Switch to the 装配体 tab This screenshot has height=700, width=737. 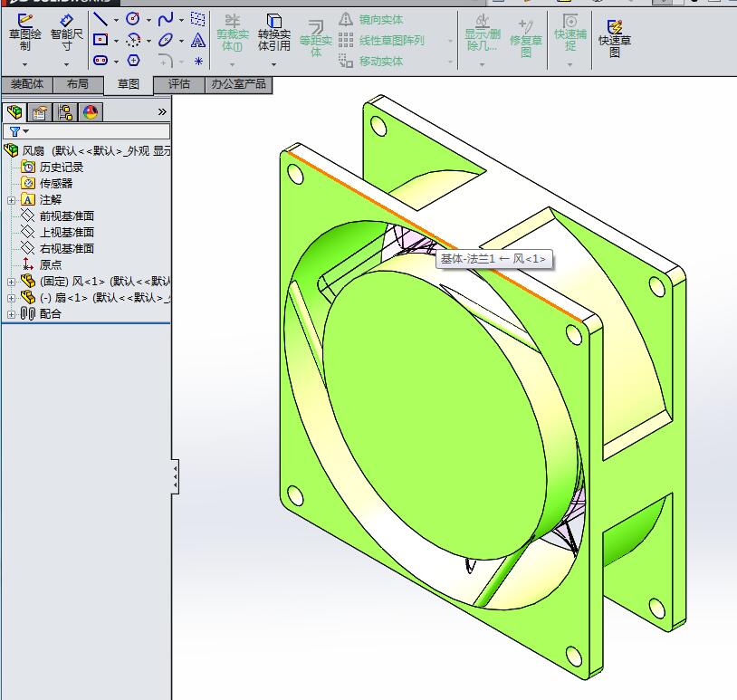(27, 84)
